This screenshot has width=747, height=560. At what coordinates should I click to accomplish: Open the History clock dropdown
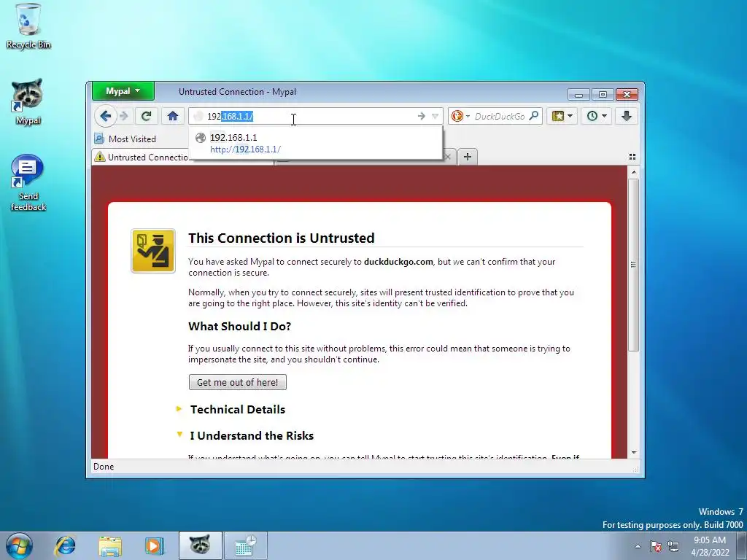597,116
